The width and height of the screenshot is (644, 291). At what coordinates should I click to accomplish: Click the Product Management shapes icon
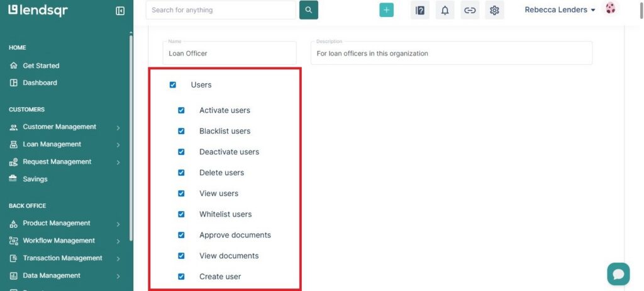[x=14, y=224]
